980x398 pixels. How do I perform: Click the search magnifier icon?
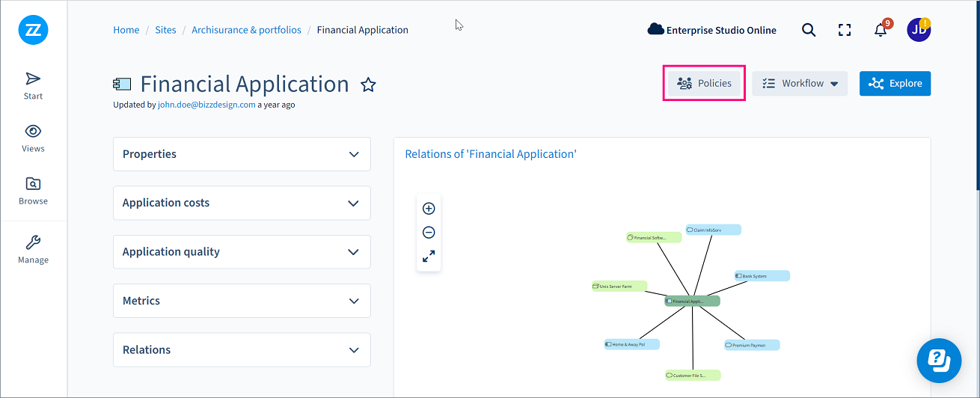(x=809, y=30)
